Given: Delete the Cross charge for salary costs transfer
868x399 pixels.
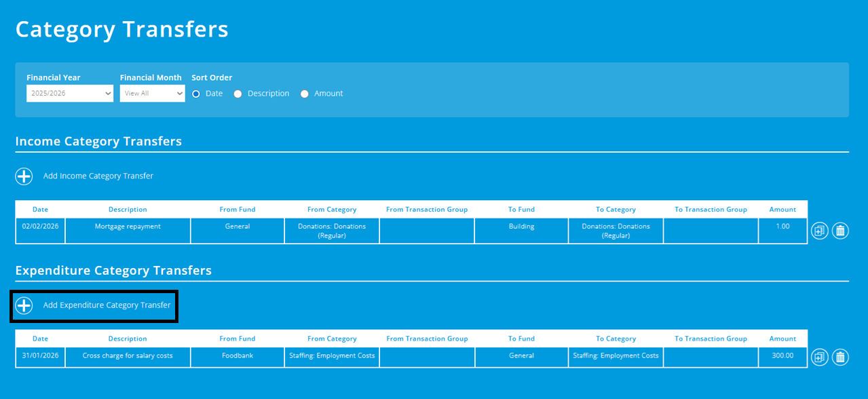Looking at the screenshot, I should [x=840, y=357].
